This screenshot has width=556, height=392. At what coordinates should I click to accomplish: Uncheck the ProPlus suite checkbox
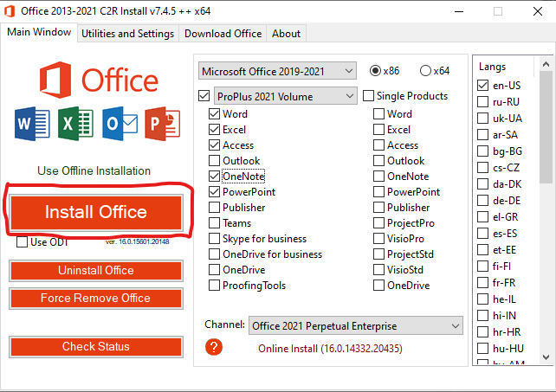pos(204,96)
